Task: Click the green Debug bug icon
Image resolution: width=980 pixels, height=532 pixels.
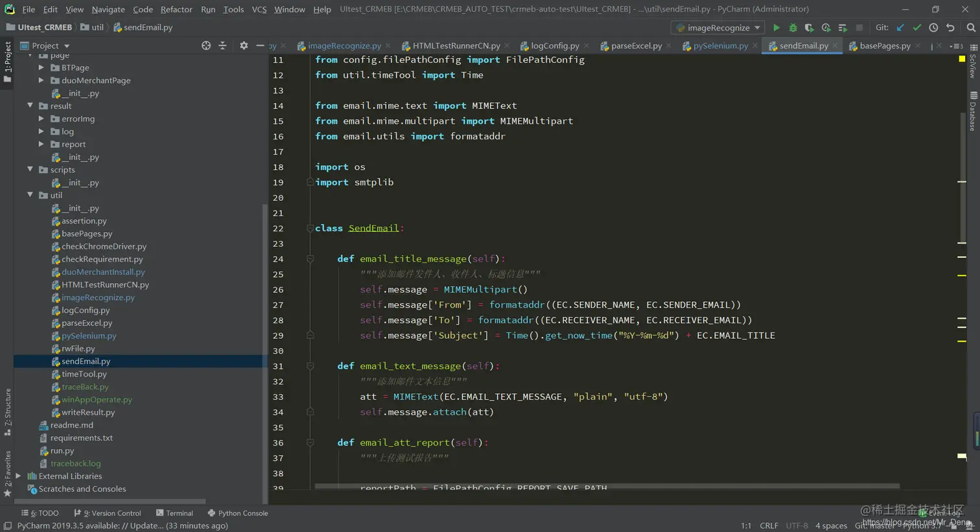Action: (x=793, y=28)
